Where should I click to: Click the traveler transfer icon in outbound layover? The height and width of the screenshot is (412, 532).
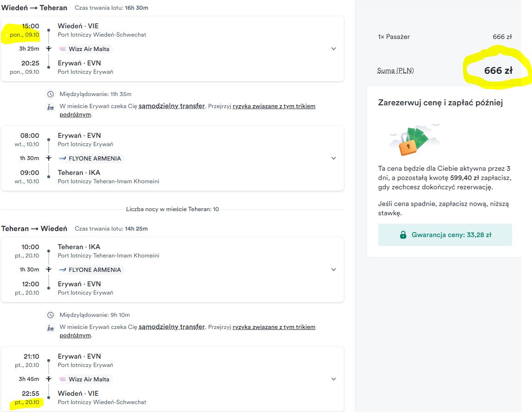click(51, 107)
